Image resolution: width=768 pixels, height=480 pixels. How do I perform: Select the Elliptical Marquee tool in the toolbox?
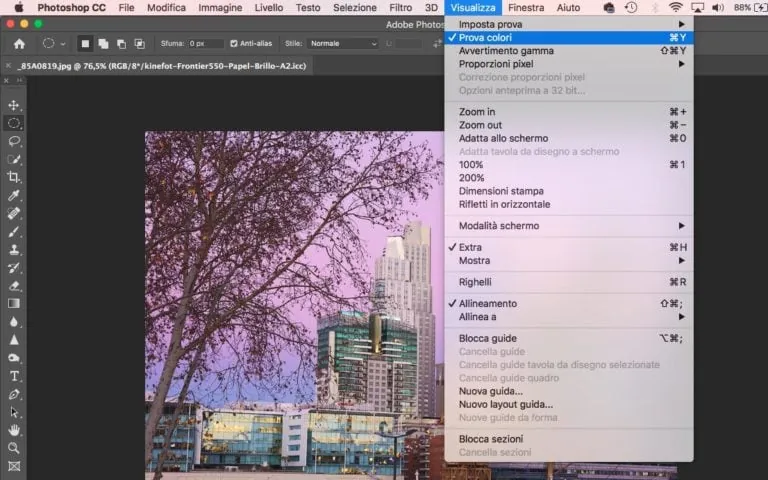pos(14,123)
